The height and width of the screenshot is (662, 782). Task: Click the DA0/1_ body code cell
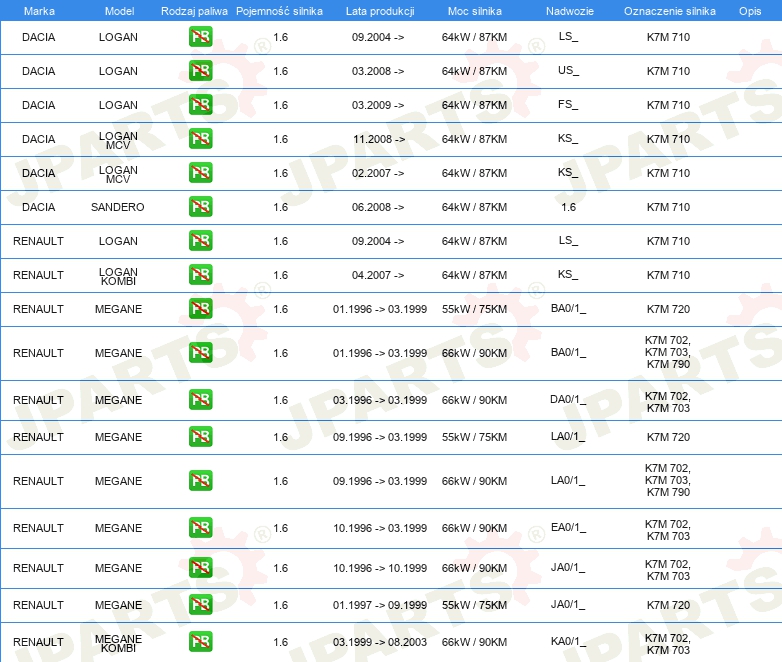pos(568,400)
